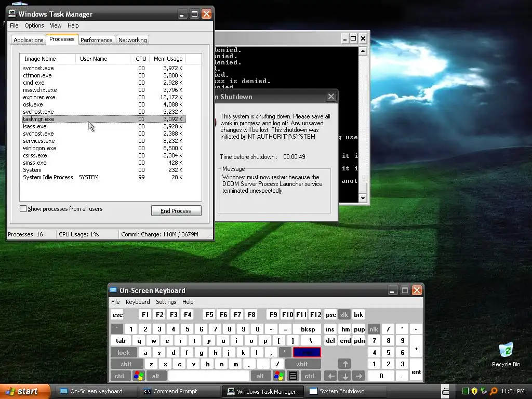Toggle the nlk num lock key

tap(374, 329)
